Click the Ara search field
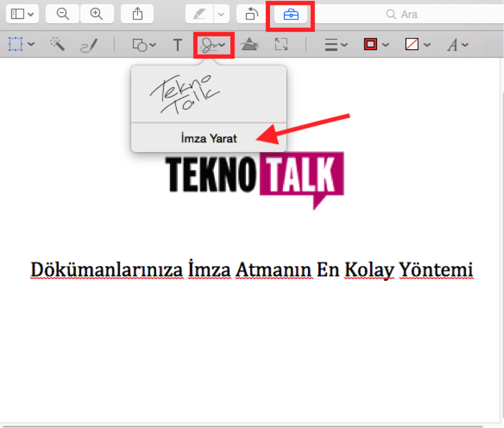The image size is (504, 428). coord(408,14)
